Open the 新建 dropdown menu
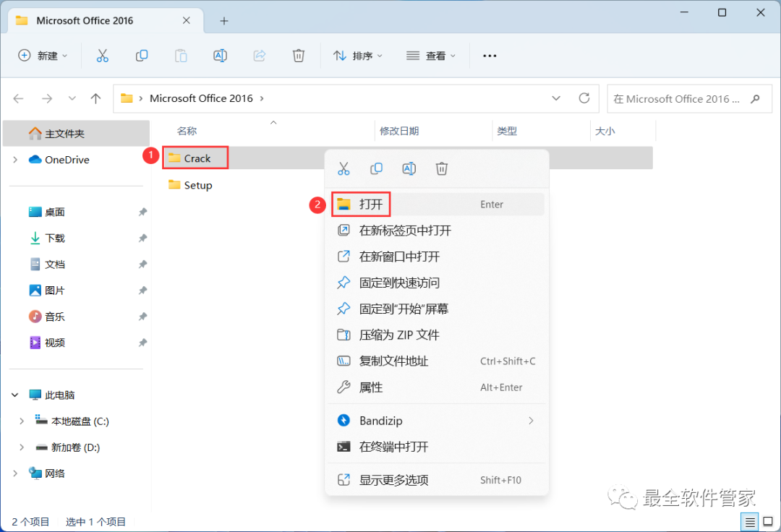This screenshot has width=781, height=532. pos(43,56)
